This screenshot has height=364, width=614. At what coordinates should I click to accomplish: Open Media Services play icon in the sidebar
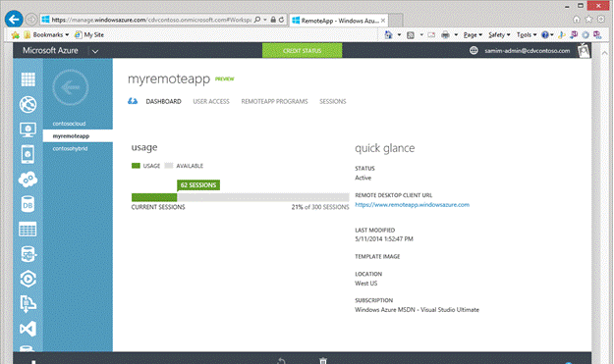click(x=28, y=279)
